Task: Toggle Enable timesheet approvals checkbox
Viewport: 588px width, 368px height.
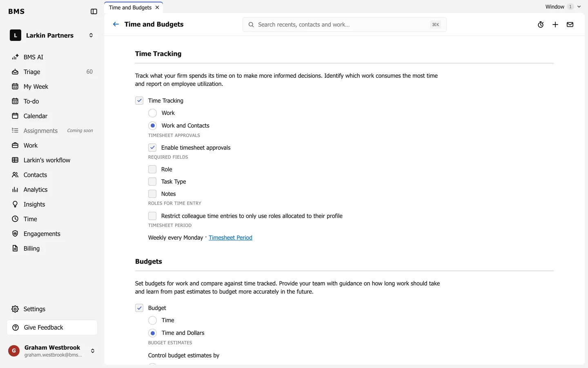Action: (x=152, y=148)
